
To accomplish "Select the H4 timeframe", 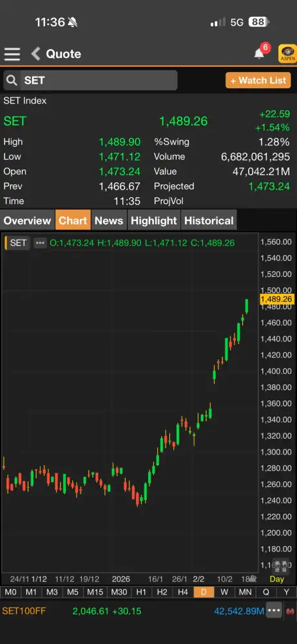I will pyautogui.click(x=183, y=592).
